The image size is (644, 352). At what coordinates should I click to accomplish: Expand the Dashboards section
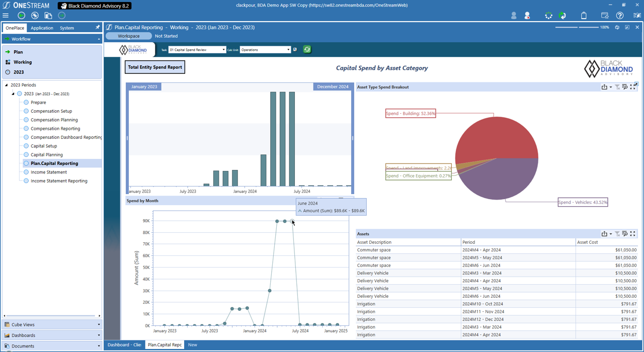(52, 335)
